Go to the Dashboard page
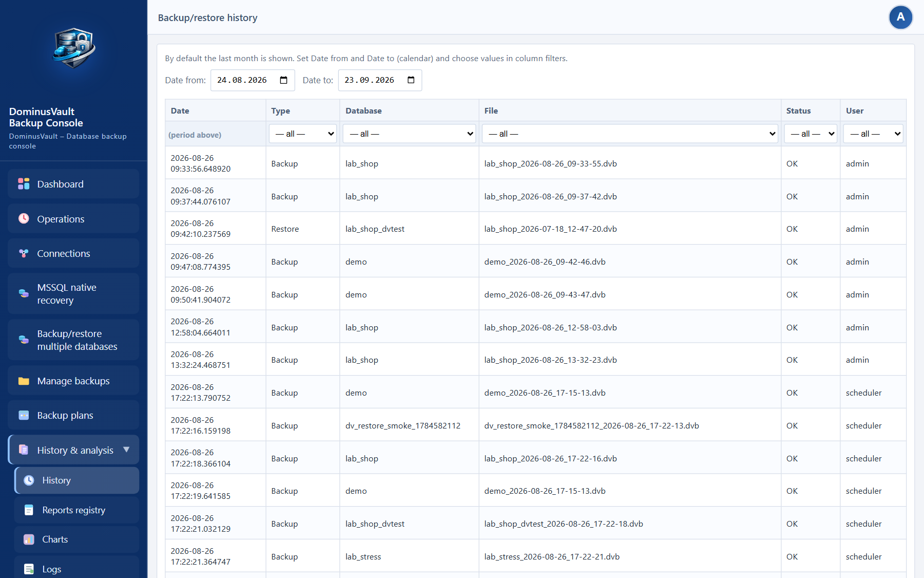The height and width of the screenshot is (578, 924). pyautogui.click(x=73, y=184)
